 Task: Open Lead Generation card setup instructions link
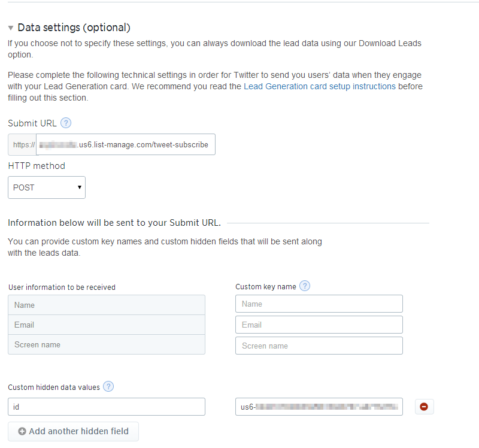click(319, 86)
